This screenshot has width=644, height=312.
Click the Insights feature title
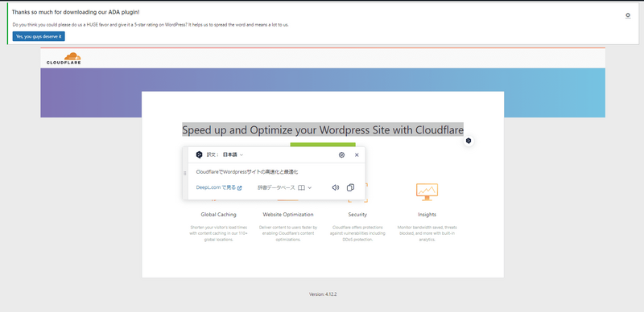pos(427,214)
